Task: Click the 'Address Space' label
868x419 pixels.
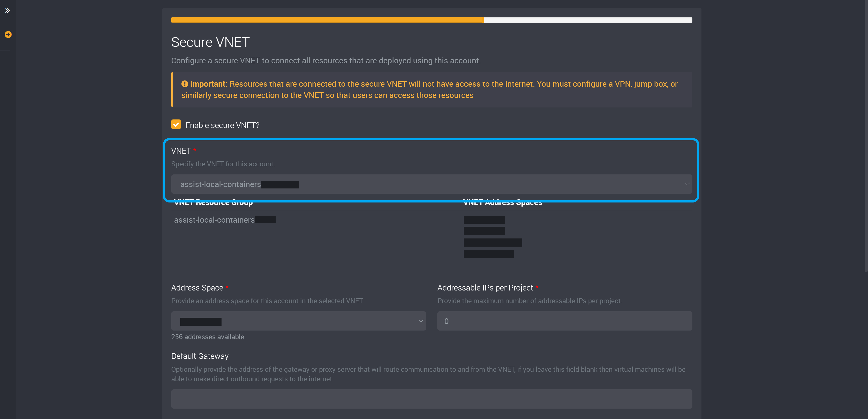Action: (x=197, y=288)
